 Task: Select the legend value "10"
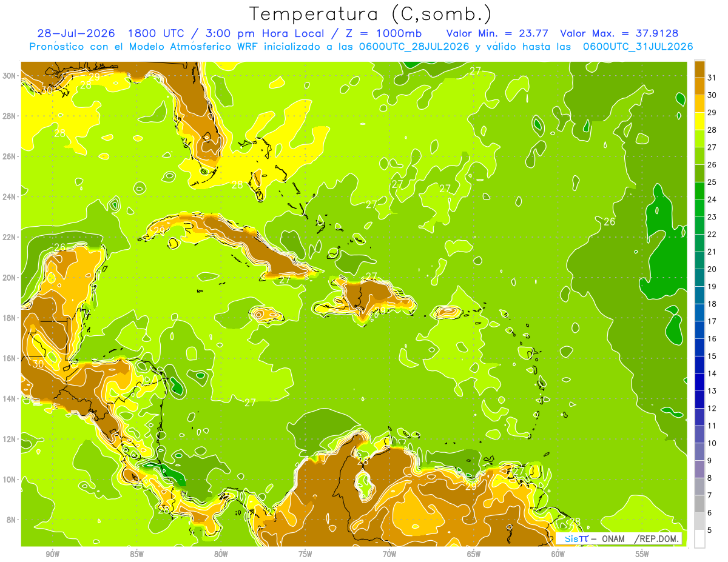pos(712,443)
